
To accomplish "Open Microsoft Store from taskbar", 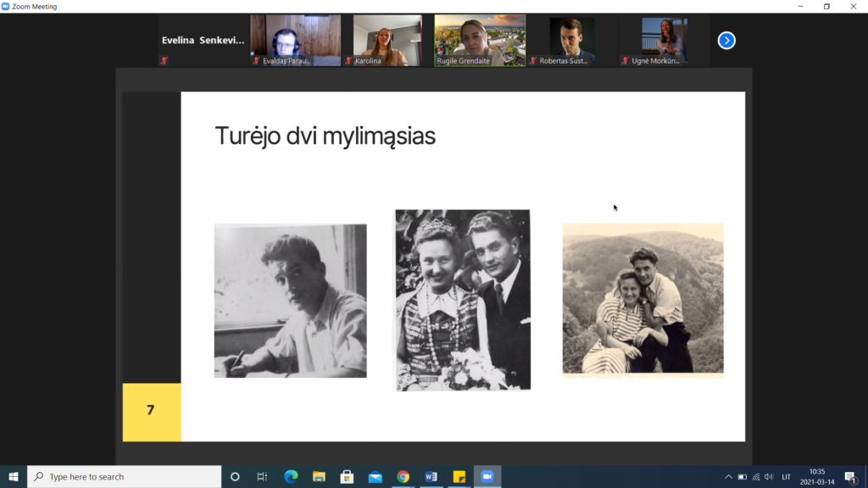I will (x=347, y=477).
